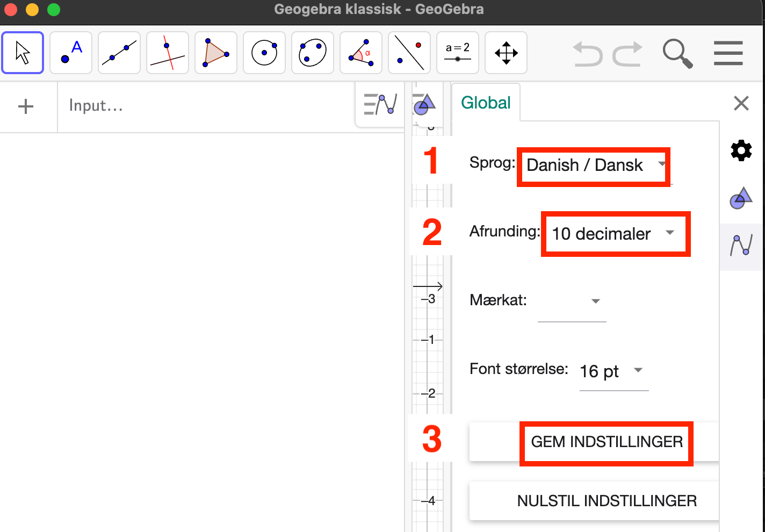This screenshot has width=765, height=532.
Task: Select the Polygon tool
Action: [216, 53]
